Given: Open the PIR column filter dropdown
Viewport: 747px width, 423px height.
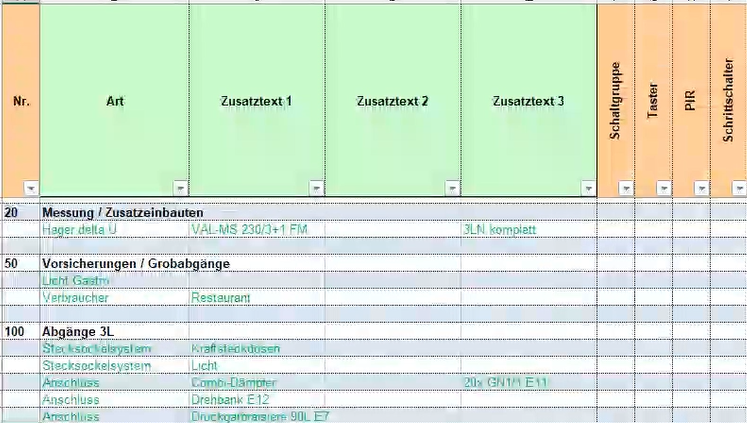Looking at the screenshot, I should click(701, 188).
